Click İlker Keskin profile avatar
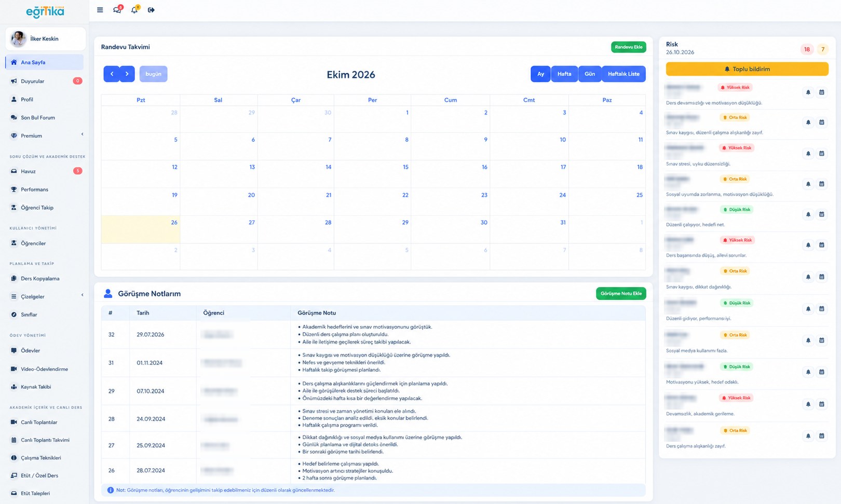This screenshot has width=841, height=504. coord(19,39)
